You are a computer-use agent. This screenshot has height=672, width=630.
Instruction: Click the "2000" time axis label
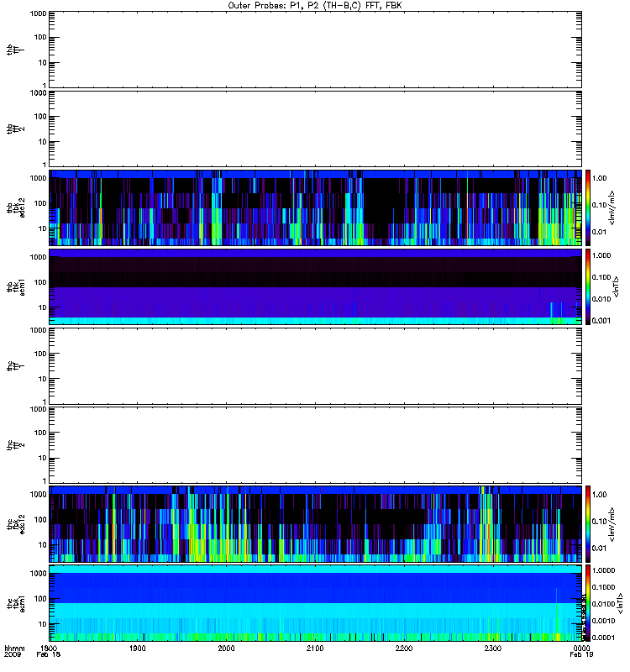click(x=226, y=648)
